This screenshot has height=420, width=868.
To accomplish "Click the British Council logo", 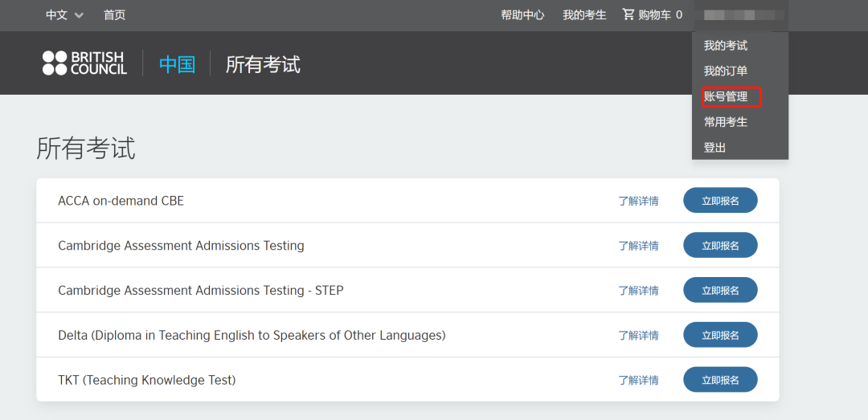I will (x=84, y=63).
